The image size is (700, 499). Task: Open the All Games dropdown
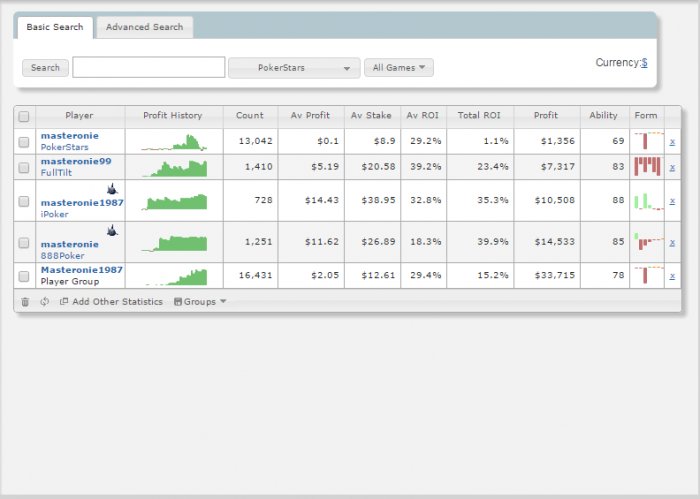click(x=399, y=68)
